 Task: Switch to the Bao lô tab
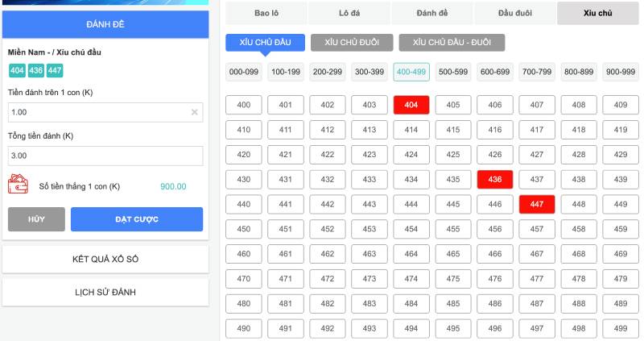(x=266, y=13)
